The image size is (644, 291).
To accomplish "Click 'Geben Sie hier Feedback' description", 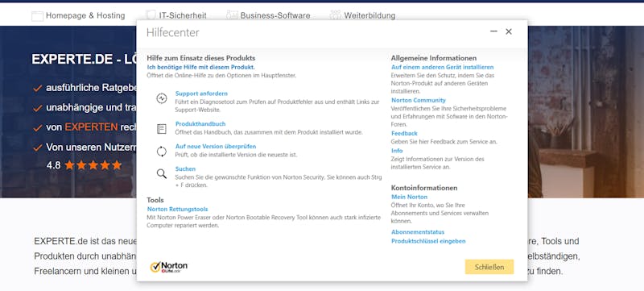I will point(444,142).
